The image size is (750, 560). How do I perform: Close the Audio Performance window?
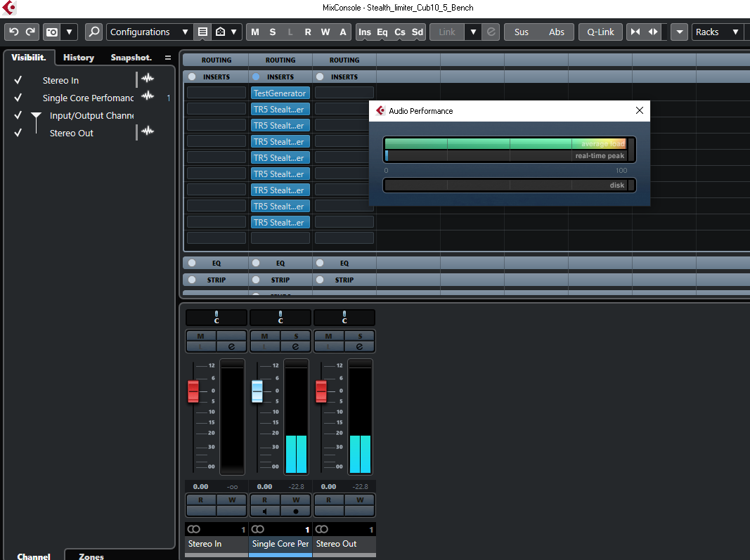[x=639, y=110]
